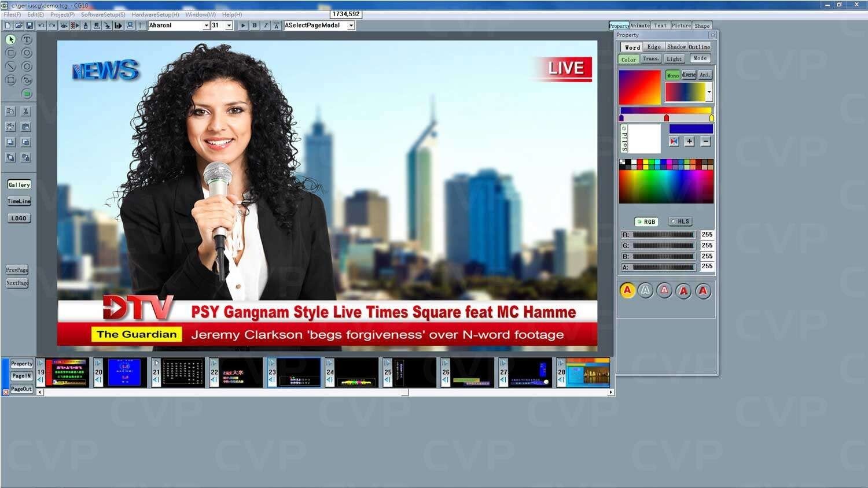Open the gradient preset dropdown arrow
The image size is (868, 488).
coord(709,91)
